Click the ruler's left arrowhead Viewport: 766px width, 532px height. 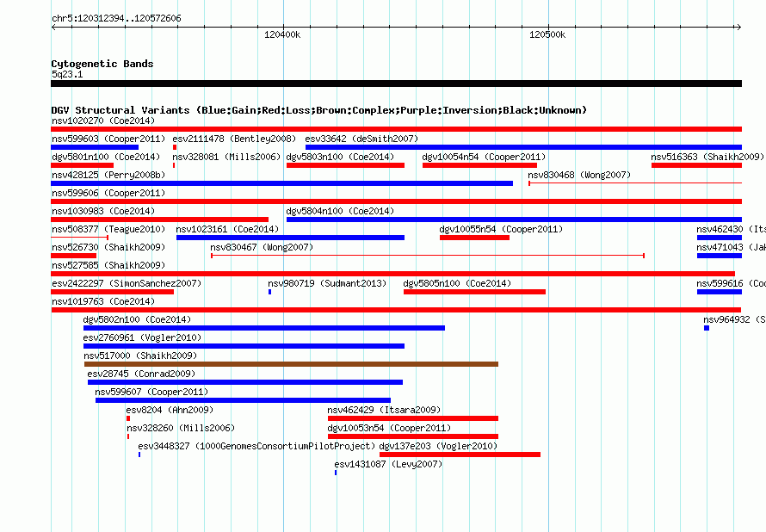coord(53,28)
